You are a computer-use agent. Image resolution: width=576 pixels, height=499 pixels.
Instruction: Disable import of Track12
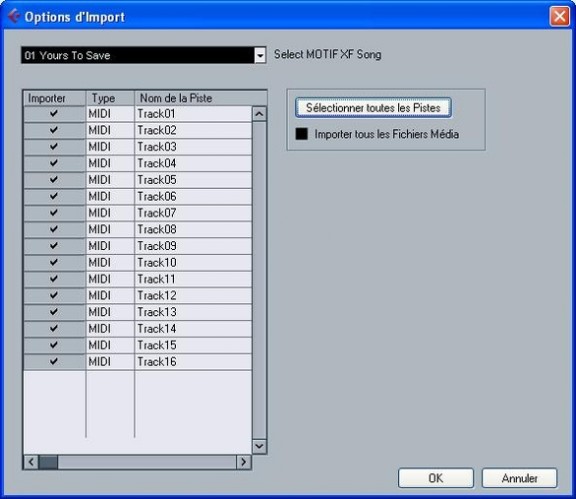point(54,295)
